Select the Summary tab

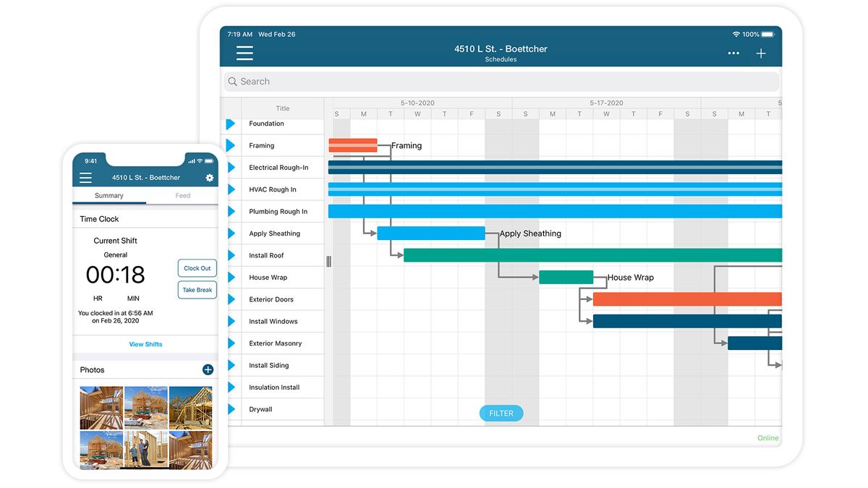tap(109, 195)
